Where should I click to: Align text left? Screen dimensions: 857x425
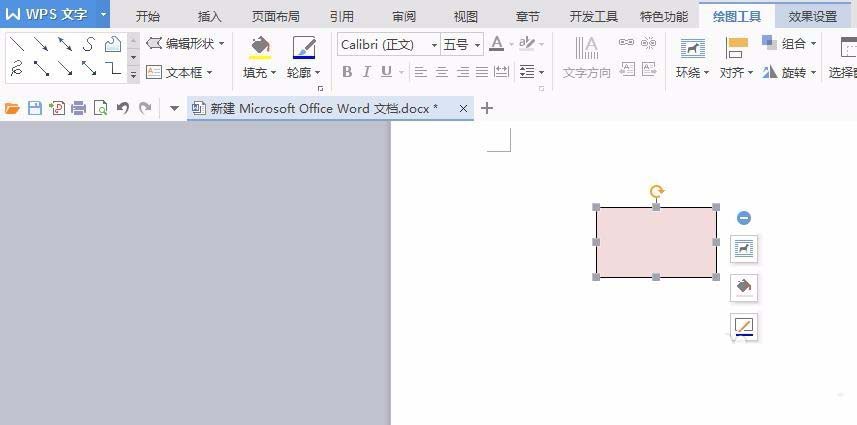[421, 72]
